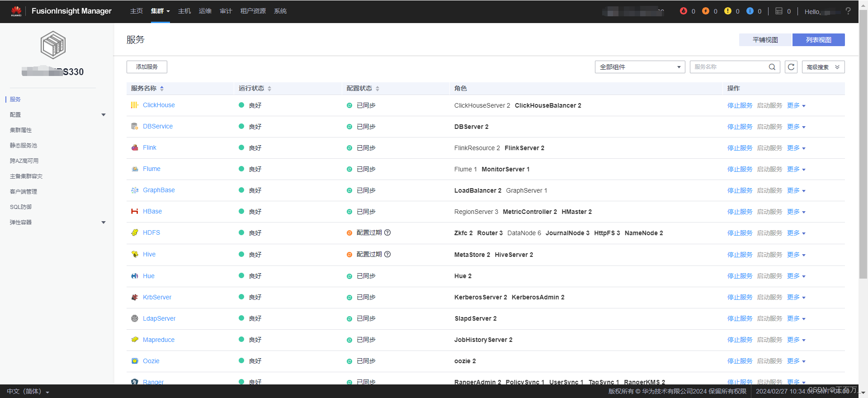The height and width of the screenshot is (398, 868).
Task: Click Hive config expired help icon
Action: (x=387, y=254)
